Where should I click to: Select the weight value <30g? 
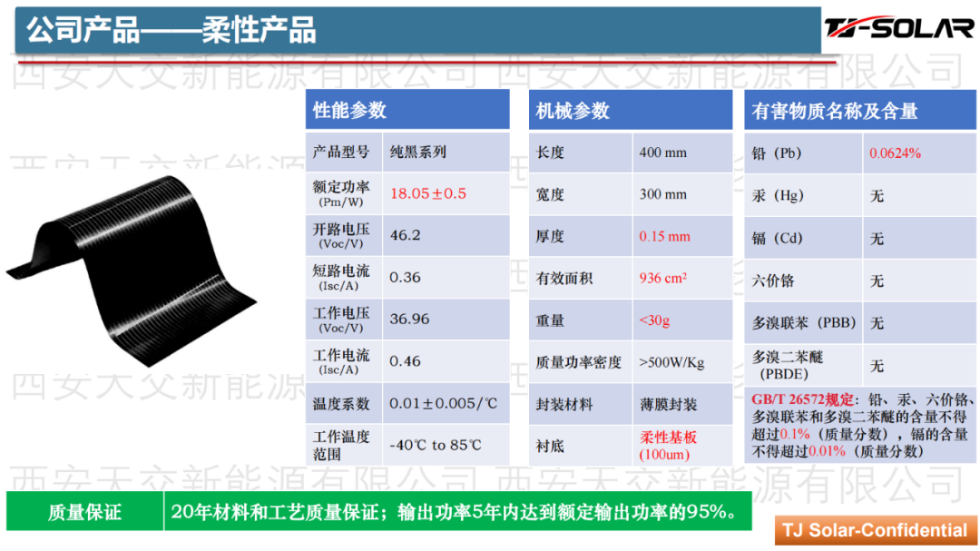pyautogui.click(x=654, y=320)
